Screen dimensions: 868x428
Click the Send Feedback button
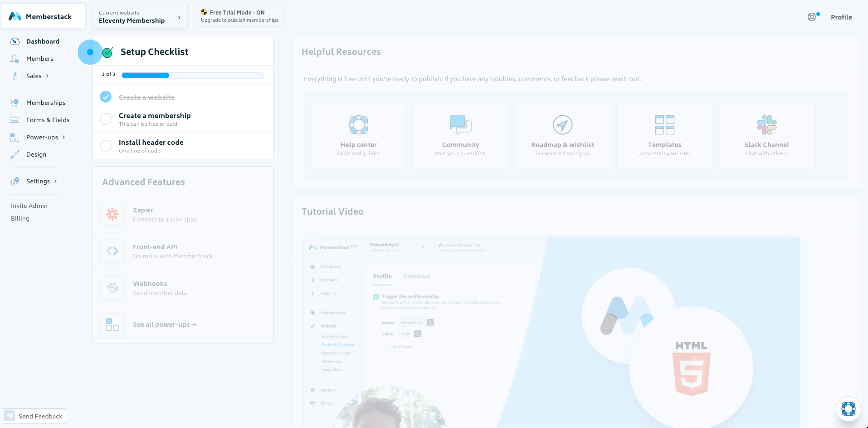(x=34, y=416)
